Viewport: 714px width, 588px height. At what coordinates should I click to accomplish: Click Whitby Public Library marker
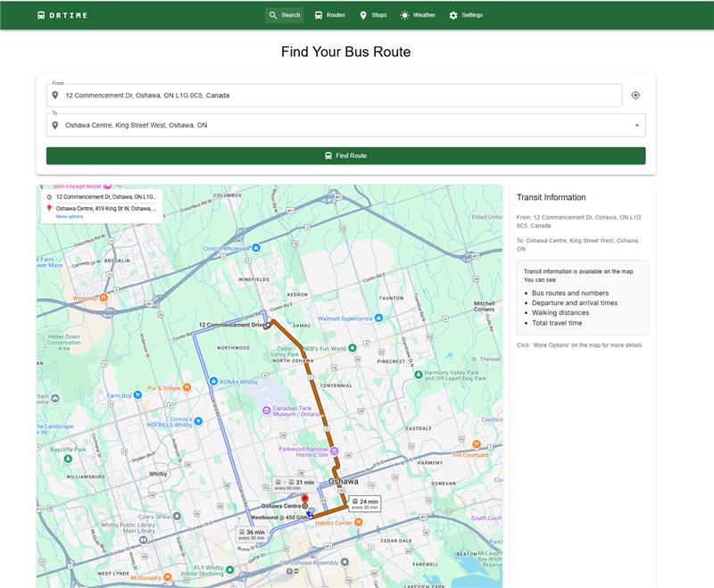tap(143, 540)
